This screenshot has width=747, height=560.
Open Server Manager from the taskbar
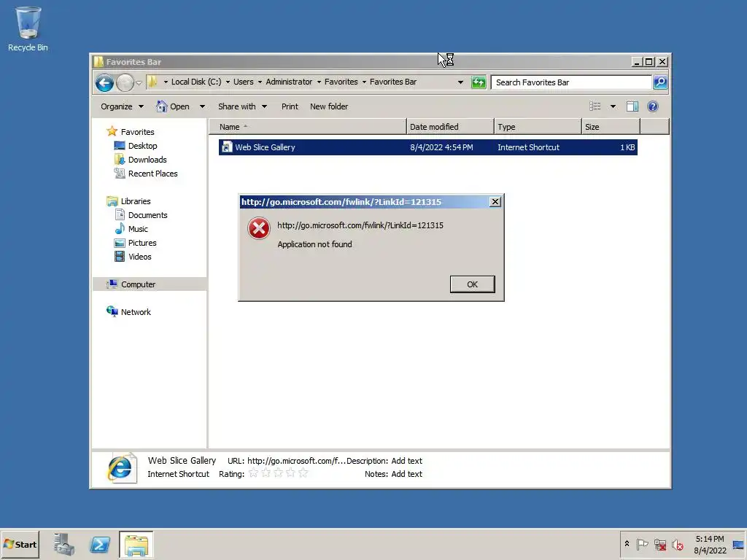64,544
